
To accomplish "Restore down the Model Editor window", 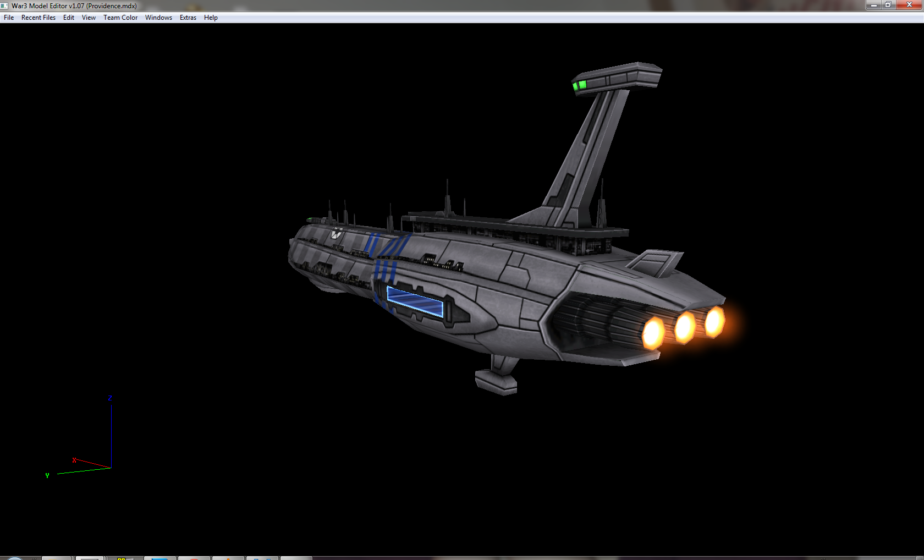I will tap(888, 5).
